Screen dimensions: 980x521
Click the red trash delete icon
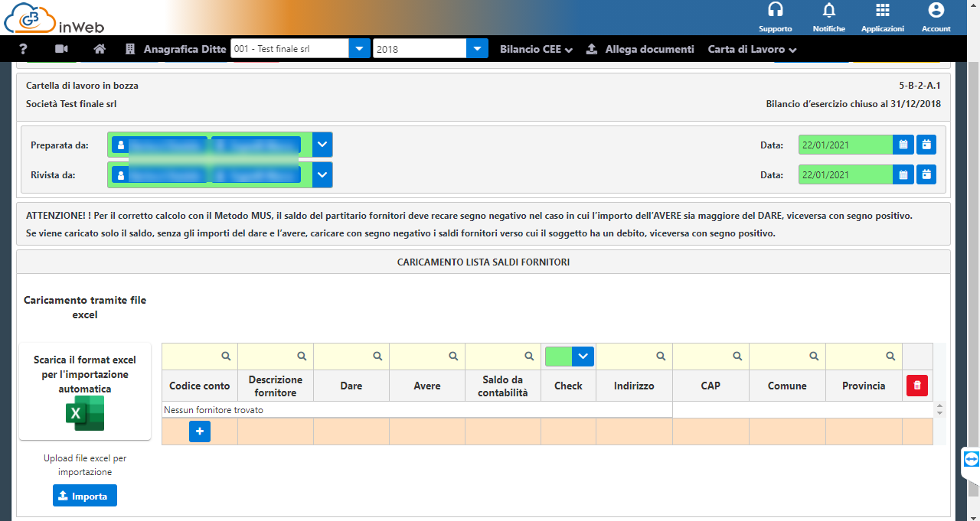point(916,386)
